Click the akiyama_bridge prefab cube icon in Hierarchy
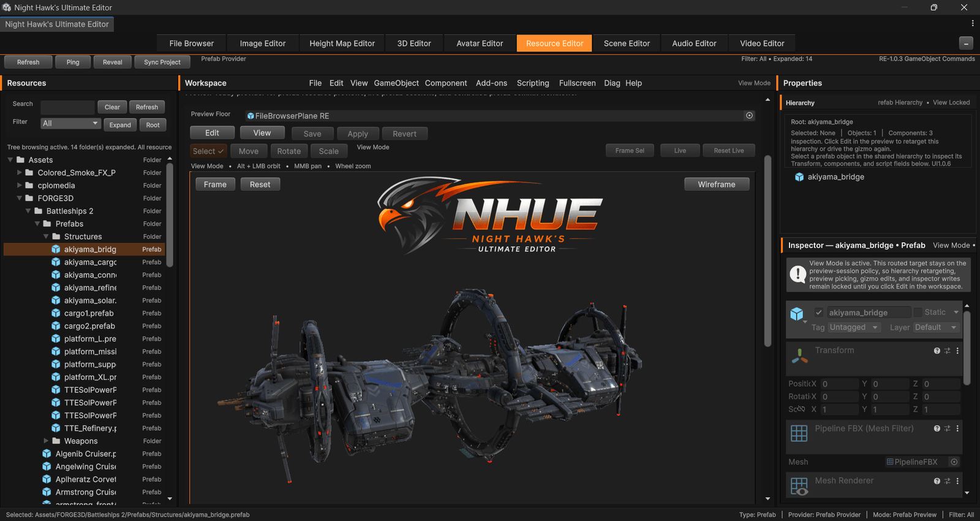980x521 pixels. (799, 177)
